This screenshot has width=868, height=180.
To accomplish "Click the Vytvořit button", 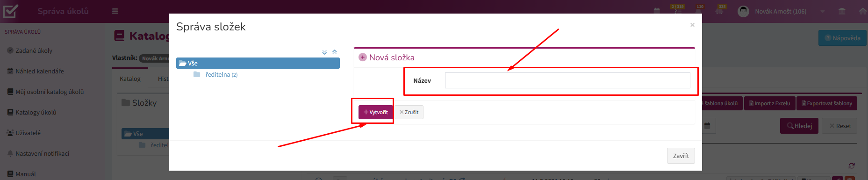I will 376,112.
